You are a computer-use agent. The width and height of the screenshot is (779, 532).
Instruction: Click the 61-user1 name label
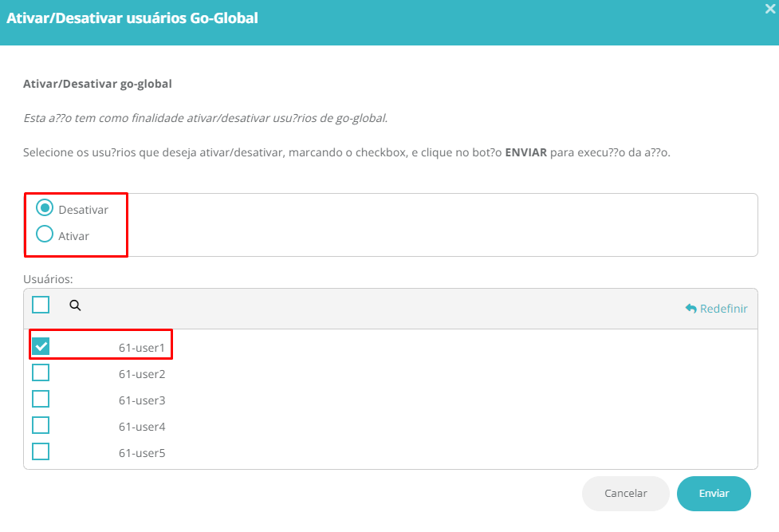[142, 348]
